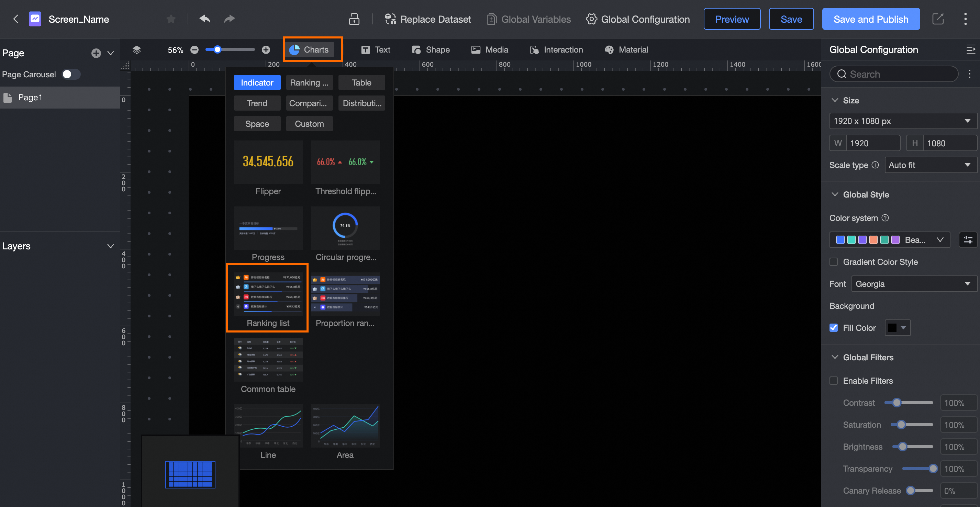Image resolution: width=980 pixels, height=507 pixels.
Task: Select the Space chart category
Action: pyautogui.click(x=257, y=124)
